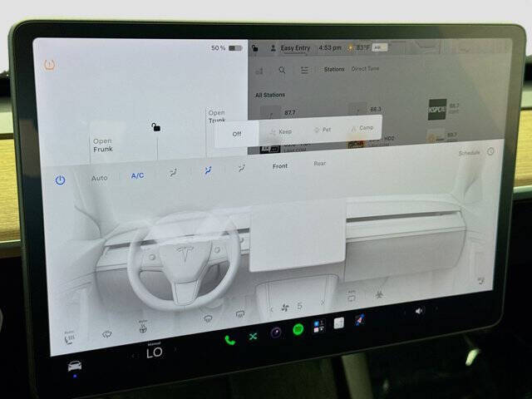Select the blue face-level airflow icon
The image size is (532, 399).
click(208, 170)
